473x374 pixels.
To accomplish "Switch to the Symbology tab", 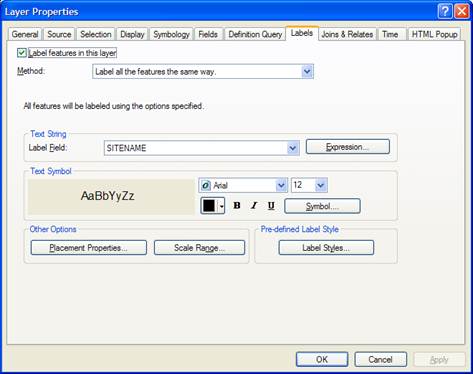I will 171,34.
